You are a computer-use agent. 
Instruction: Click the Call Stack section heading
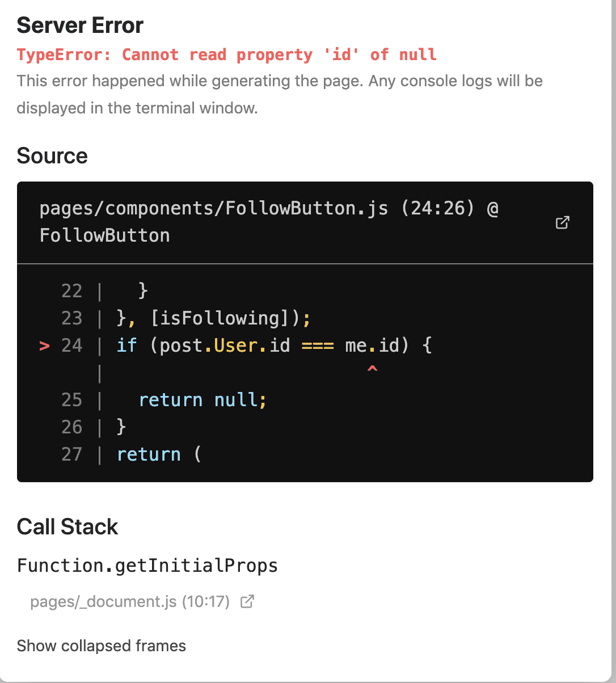[67, 526]
